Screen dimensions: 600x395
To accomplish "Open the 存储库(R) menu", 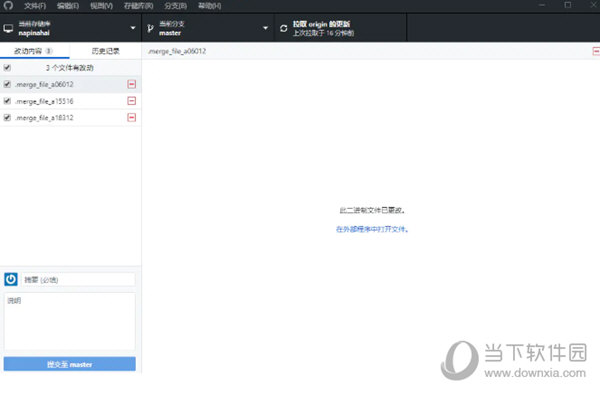I will pos(139,6).
